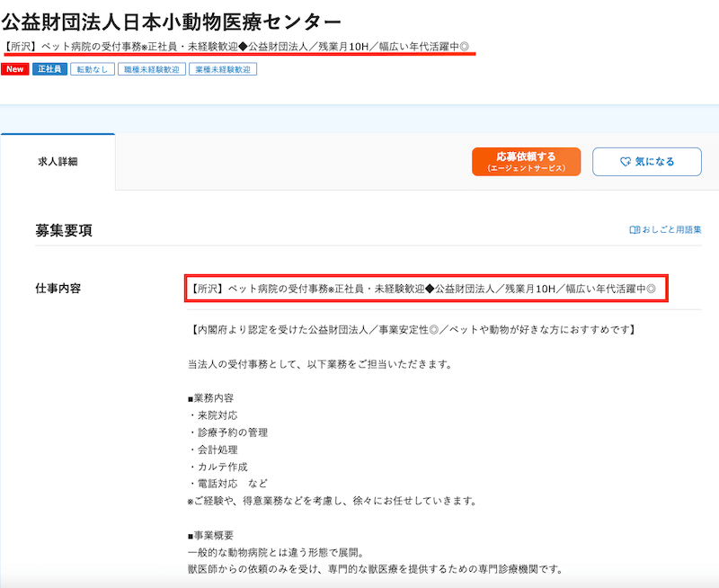719x588 pixels.
Task: Click the ・カルテ作成 list item
Action: click(217, 467)
